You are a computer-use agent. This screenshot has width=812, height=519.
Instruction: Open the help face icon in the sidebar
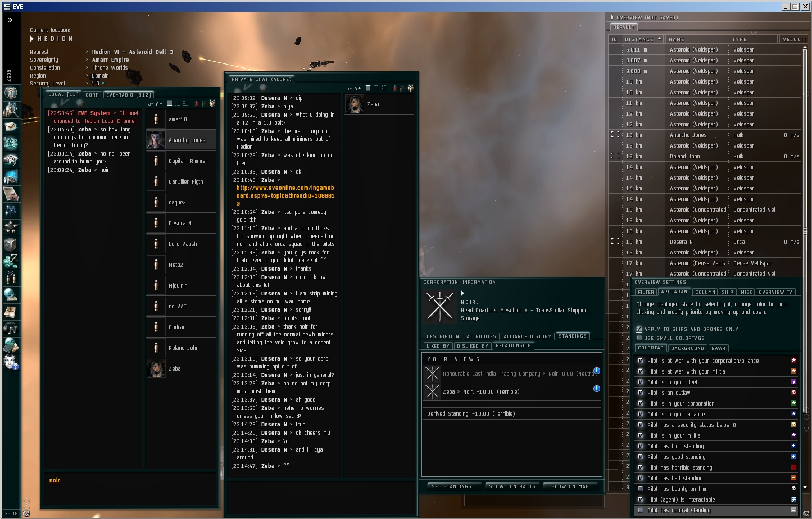pos(11,362)
